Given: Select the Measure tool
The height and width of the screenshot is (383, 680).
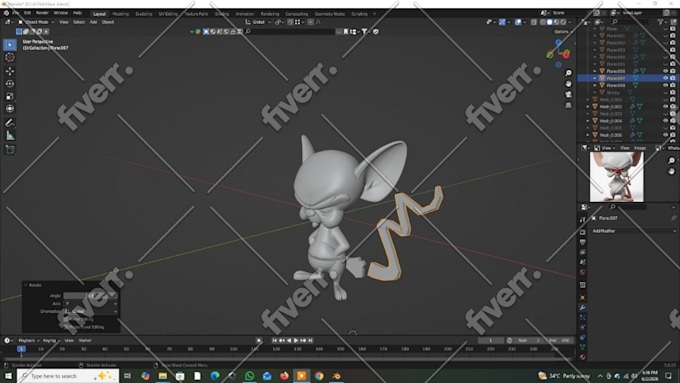Looking at the screenshot, I should pyautogui.click(x=10, y=136).
